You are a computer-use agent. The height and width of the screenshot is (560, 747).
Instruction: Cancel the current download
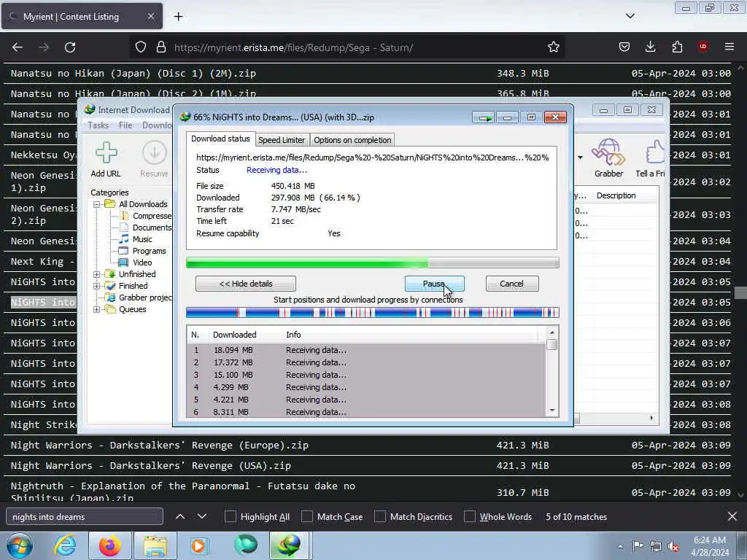511,284
